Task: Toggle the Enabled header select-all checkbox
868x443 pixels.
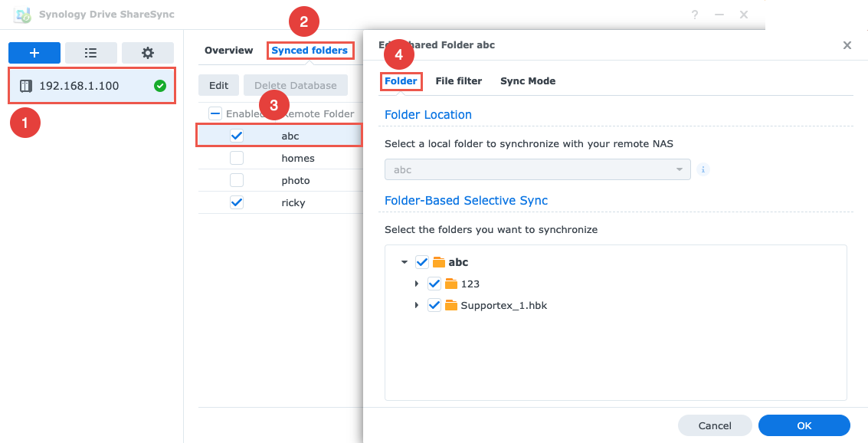Action: pyautogui.click(x=215, y=113)
